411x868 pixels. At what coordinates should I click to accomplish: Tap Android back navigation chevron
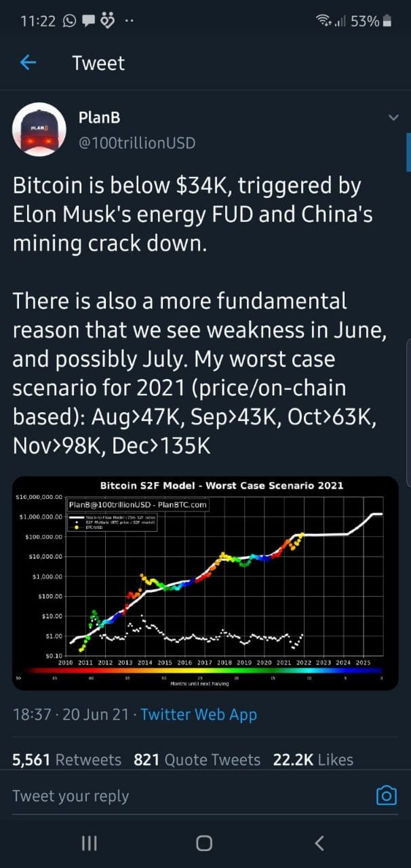pos(319,843)
